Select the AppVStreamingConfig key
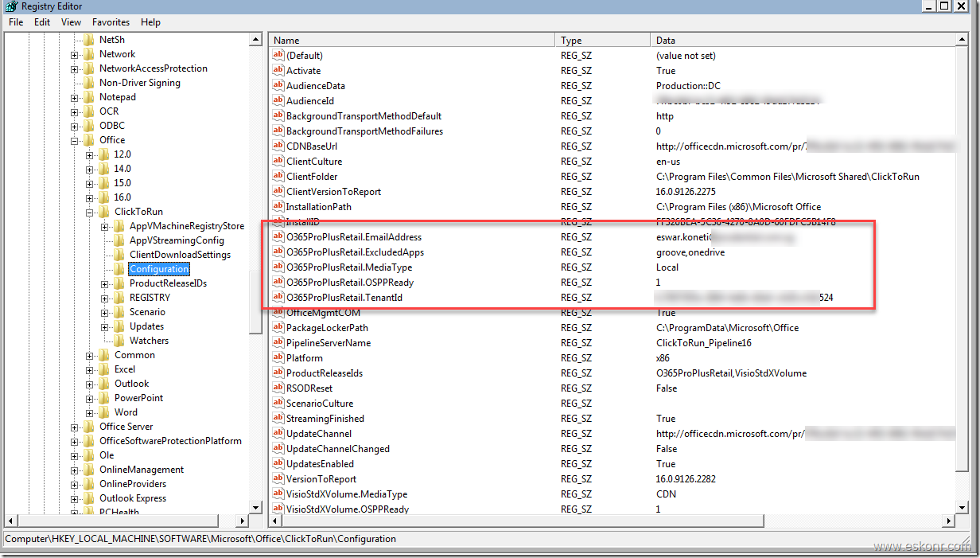980x558 pixels. pos(177,240)
